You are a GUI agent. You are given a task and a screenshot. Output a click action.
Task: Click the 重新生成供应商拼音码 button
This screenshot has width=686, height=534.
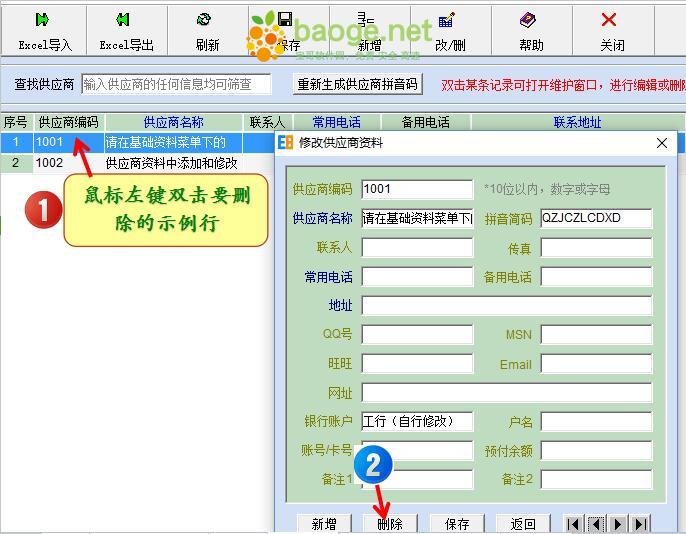tap(357, 84)
